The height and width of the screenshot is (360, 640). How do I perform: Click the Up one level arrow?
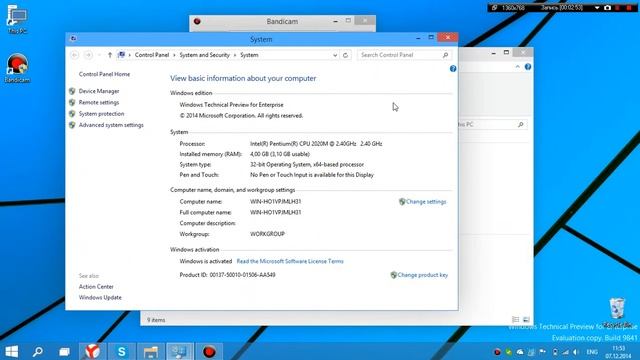110,55
